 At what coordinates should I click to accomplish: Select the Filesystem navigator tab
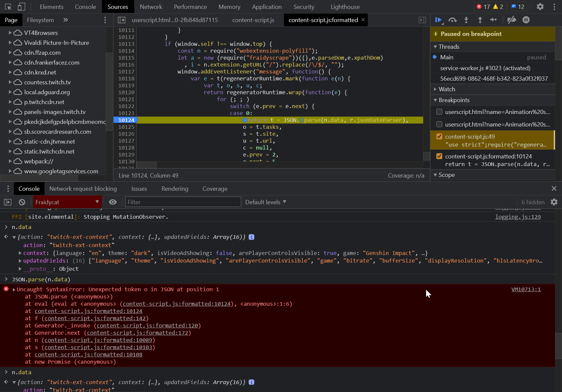pyautogui.click(x=40, y=20)
